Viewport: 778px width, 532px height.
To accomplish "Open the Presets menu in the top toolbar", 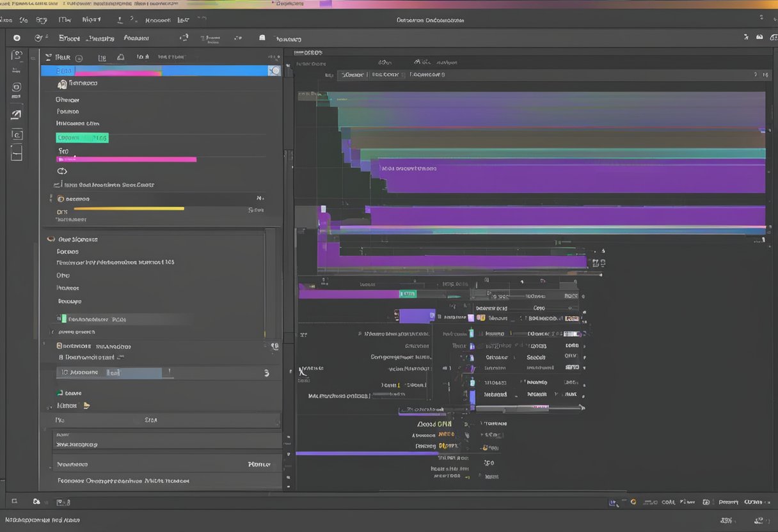I will (x=100, y=38).
